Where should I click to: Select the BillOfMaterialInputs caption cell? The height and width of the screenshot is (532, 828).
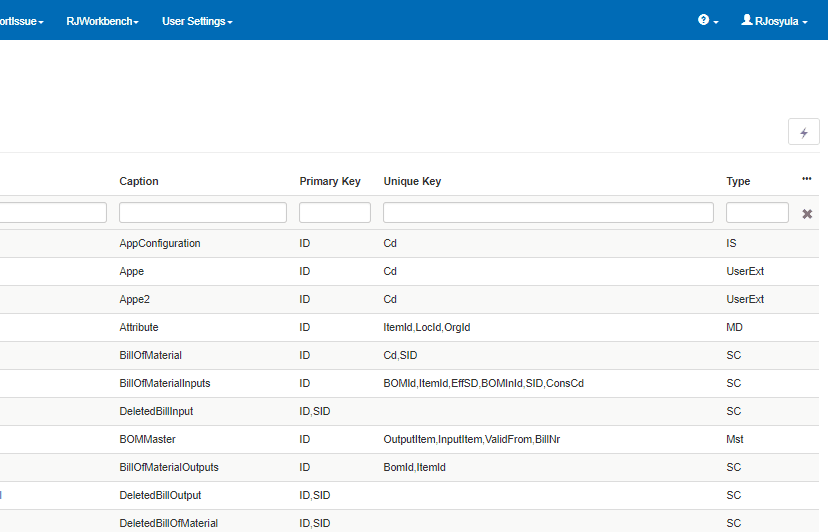tap(165, 384)
